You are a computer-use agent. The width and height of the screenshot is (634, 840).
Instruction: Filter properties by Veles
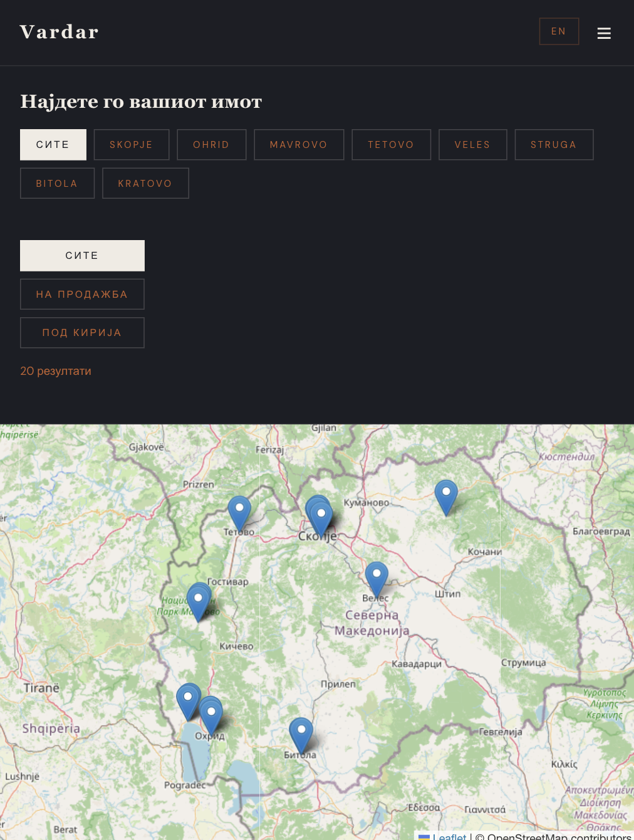click(x=472, y=145)
